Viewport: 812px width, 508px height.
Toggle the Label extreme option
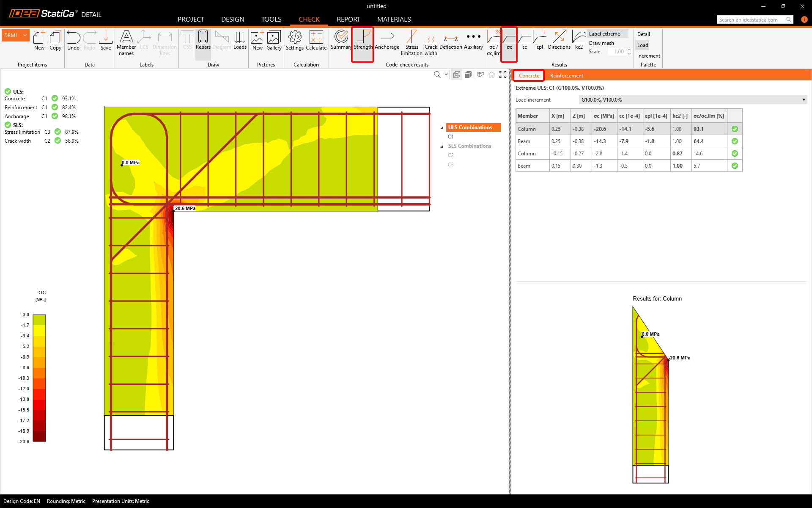click(x=604, y=34)
